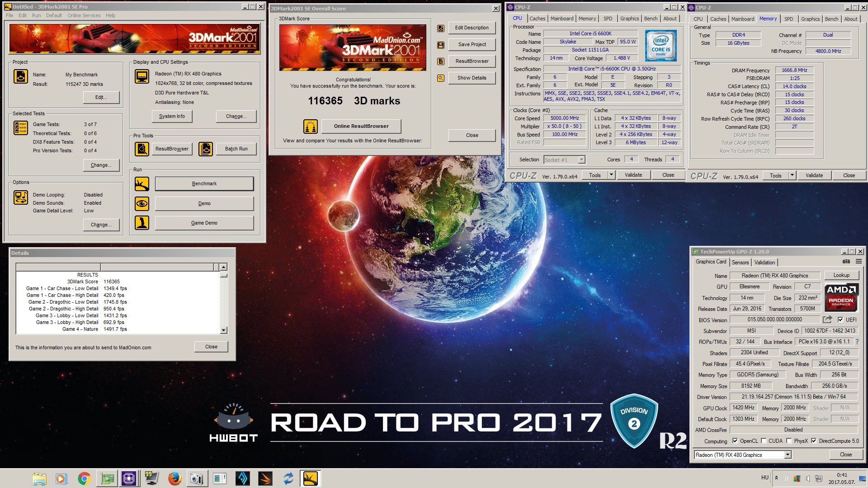Toggle the PhysX checkbox in GPU-Z
The height and width of the screenshot is (488, 868).
[789, 441]
